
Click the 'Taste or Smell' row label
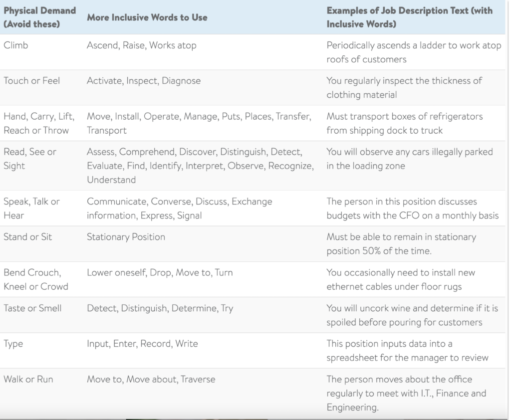32,308
